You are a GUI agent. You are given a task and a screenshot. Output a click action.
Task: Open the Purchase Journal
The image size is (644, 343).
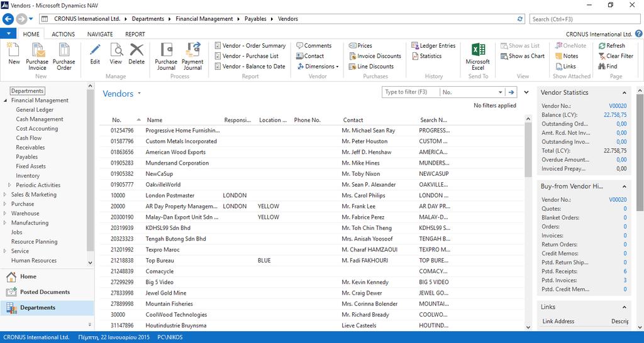coord(166,56)
